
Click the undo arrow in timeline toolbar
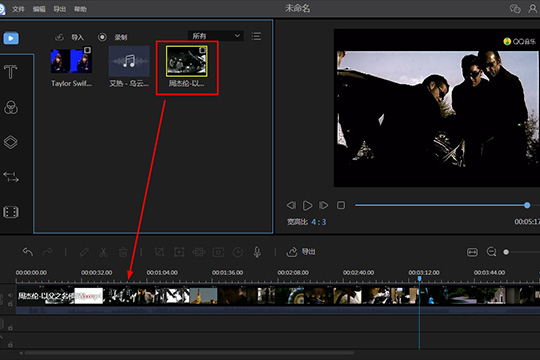[28, 252]
